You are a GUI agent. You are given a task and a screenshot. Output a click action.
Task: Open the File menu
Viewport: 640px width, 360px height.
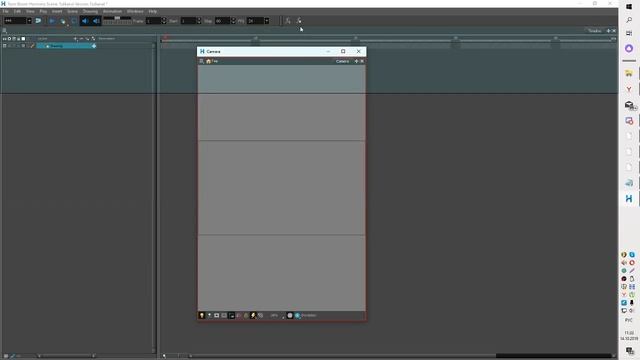pyautogui.click(x=5, y=11)
